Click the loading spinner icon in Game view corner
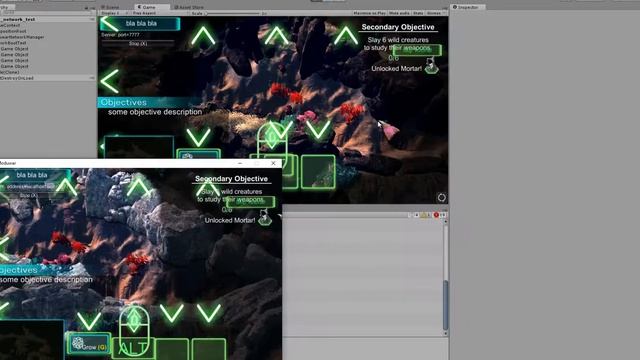 click(x=442, y=198)
